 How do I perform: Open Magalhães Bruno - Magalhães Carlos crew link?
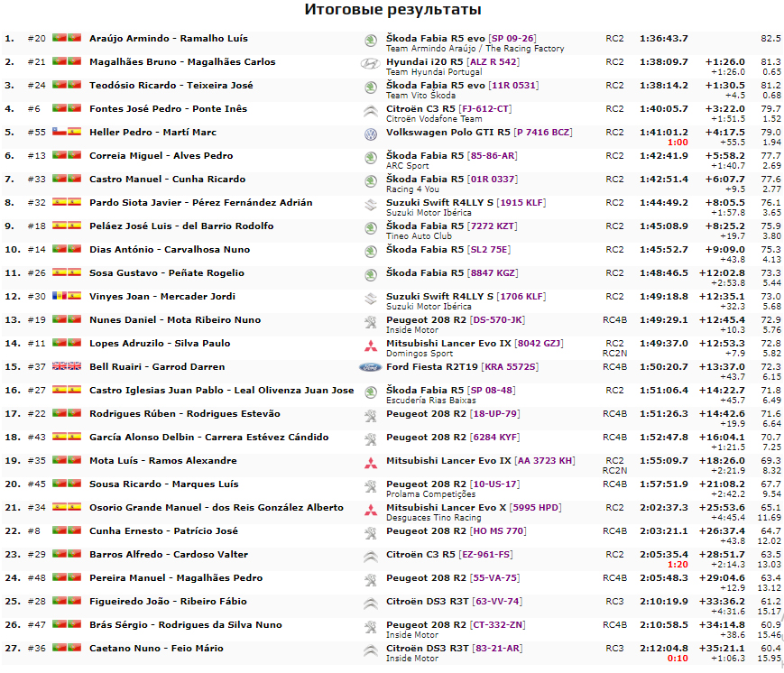(x=170, y=62)
